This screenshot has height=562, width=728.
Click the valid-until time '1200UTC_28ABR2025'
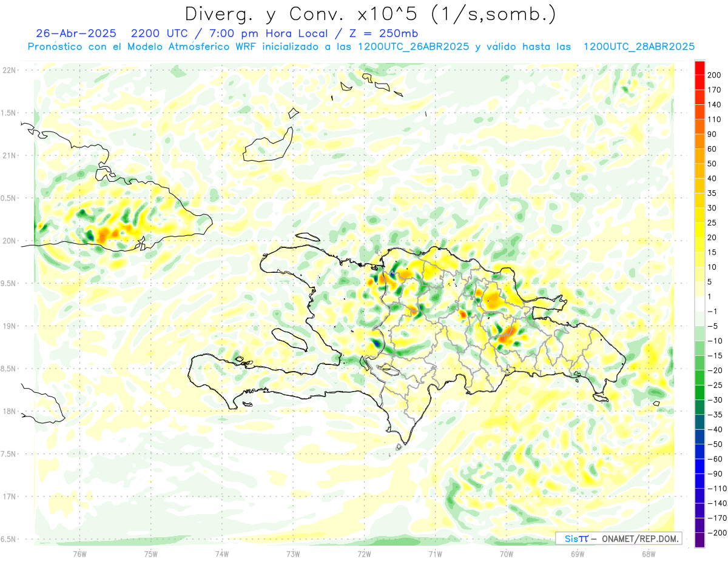[x=639, y=47]
